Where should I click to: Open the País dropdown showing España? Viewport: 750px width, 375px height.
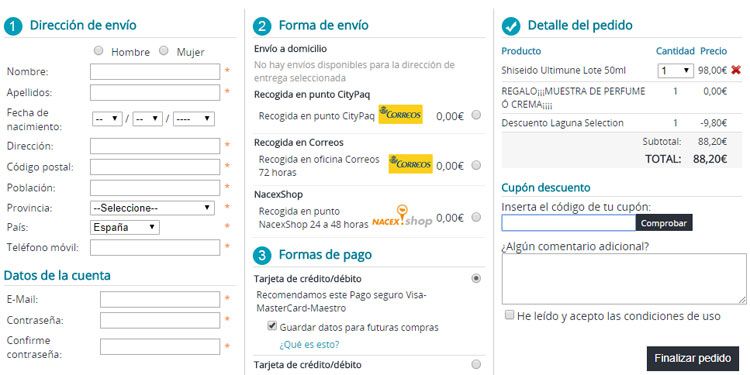[x=125, y=227]
